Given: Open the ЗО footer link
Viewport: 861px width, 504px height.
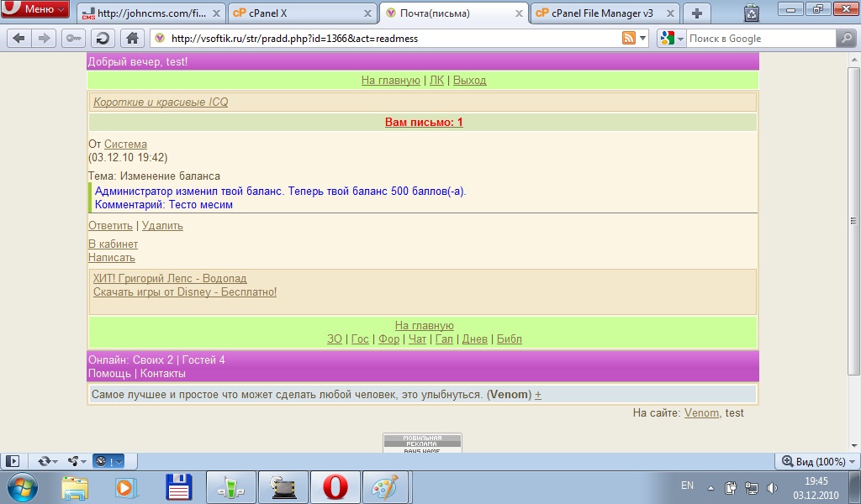Looking at the screenshot, I should pyautogui.click(x=335, y=339).
